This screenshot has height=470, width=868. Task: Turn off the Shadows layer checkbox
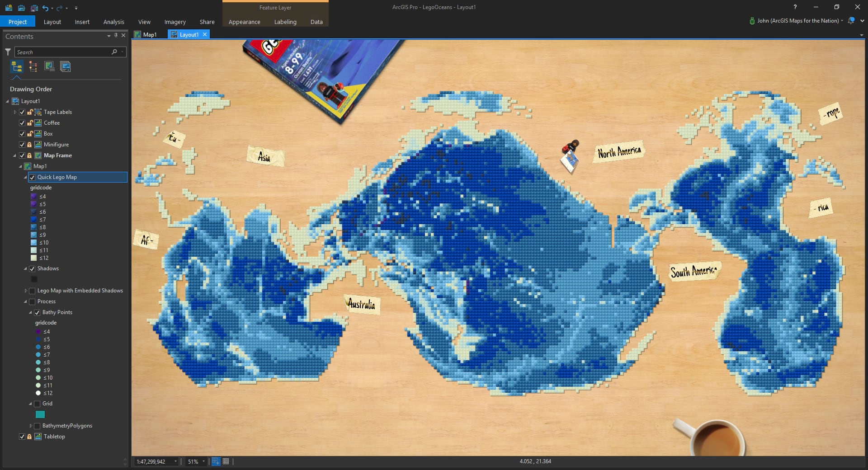pos(32,268)
